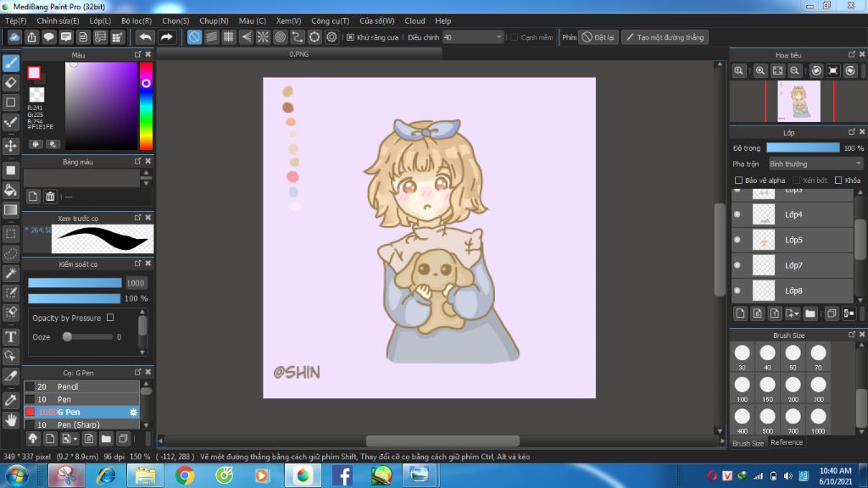Select the Eraser tool
Viewport: 868px width, 488px height.
click(11, 82)
